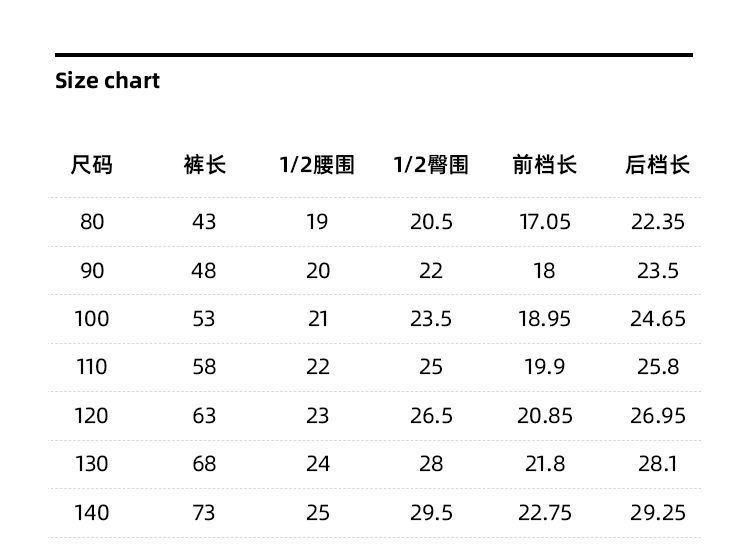750x553 pixels.
Task: Click size 110 row label
Action: click(x=92, y=367)
